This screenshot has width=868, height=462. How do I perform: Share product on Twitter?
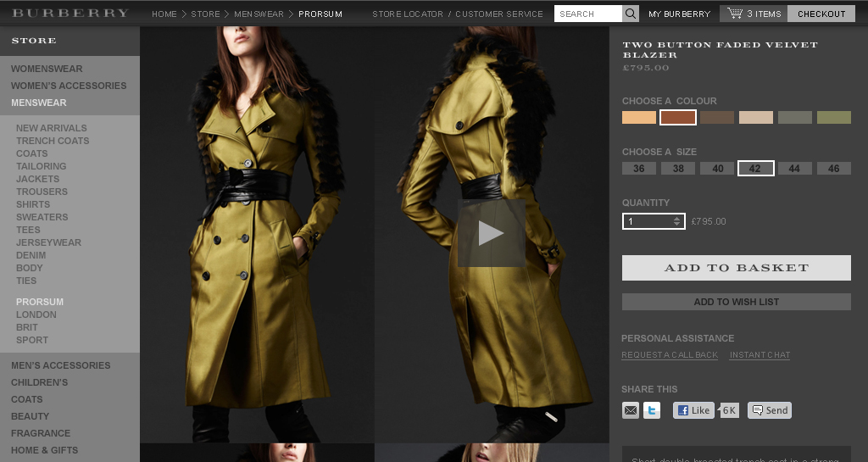pos(652,410)
